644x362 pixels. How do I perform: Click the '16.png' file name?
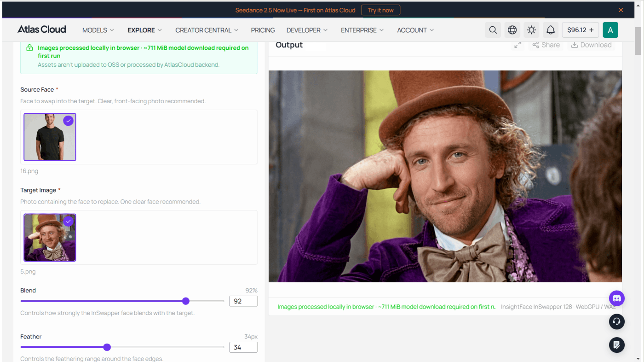click(29, 171)
